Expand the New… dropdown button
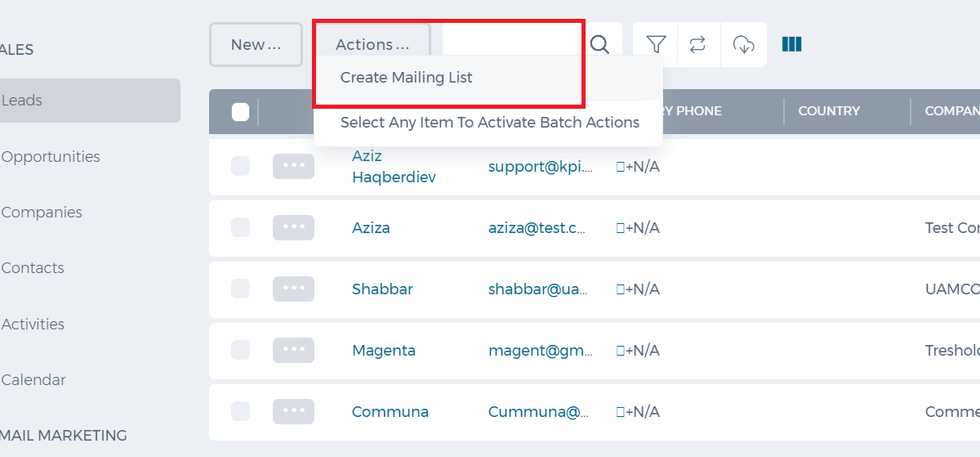Viewport: 980px width, 457px height. (256, 44)
